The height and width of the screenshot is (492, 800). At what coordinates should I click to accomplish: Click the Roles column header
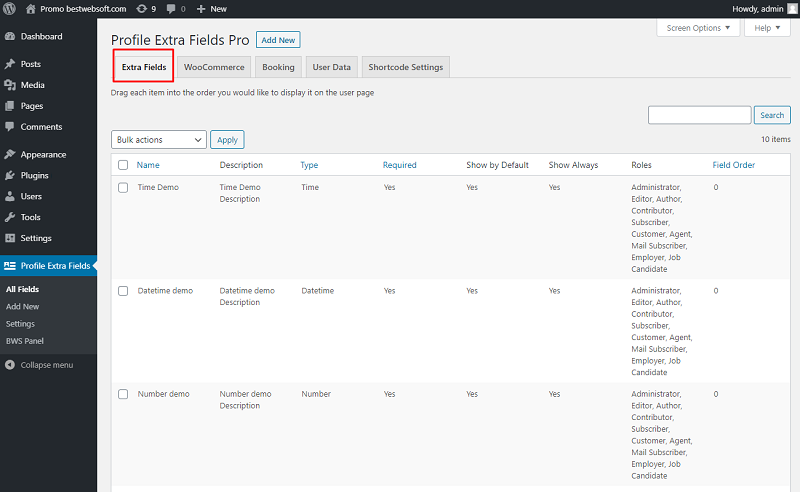(641, 165)
